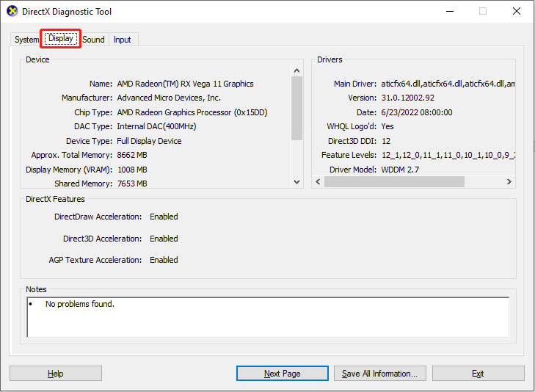Click the 'Display Memory (VRAM):' label
This screenshot has width=535, height=392.
[x=69, y=170]
